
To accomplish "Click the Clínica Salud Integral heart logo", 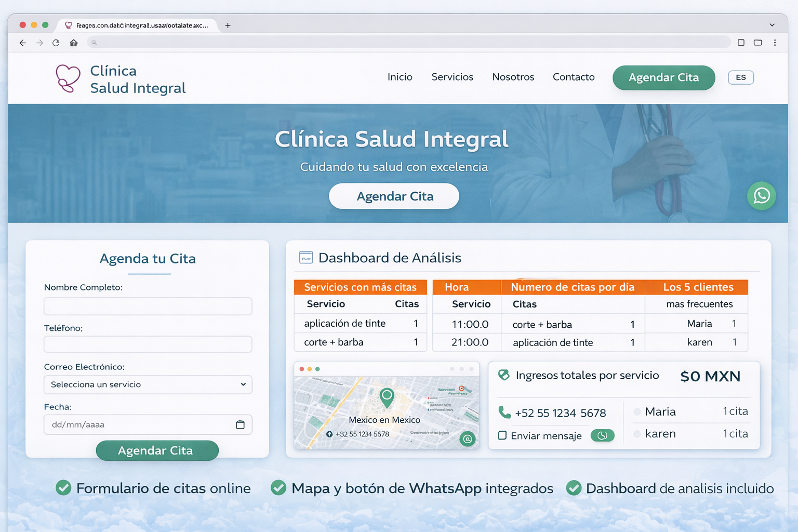I will click(x=68, y=78).
